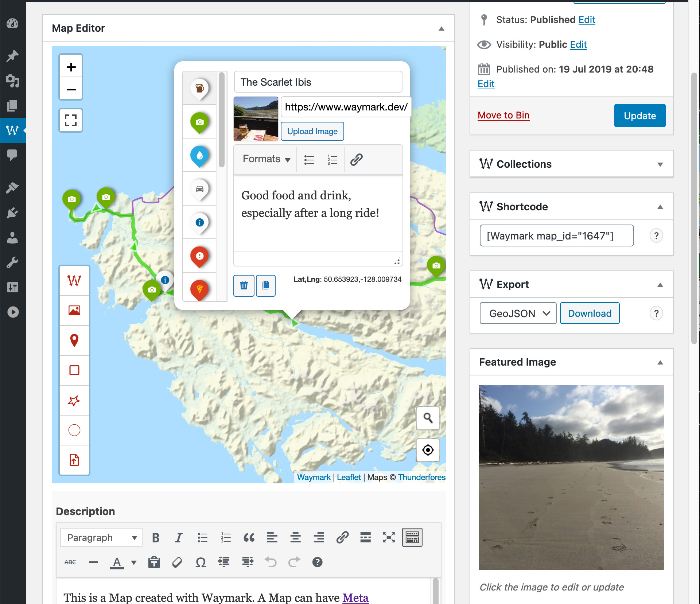Select the red location pin icon
Screen dimensions: 700x604
74,339
